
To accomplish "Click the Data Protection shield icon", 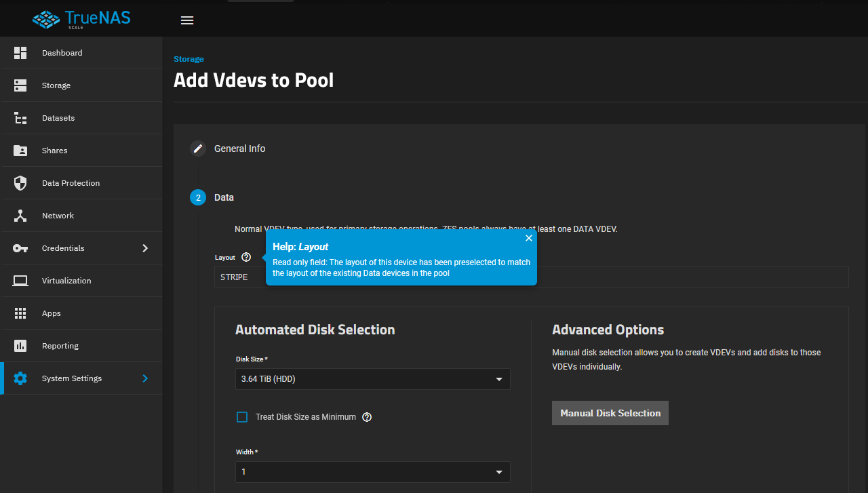I will tap(20, 183).
